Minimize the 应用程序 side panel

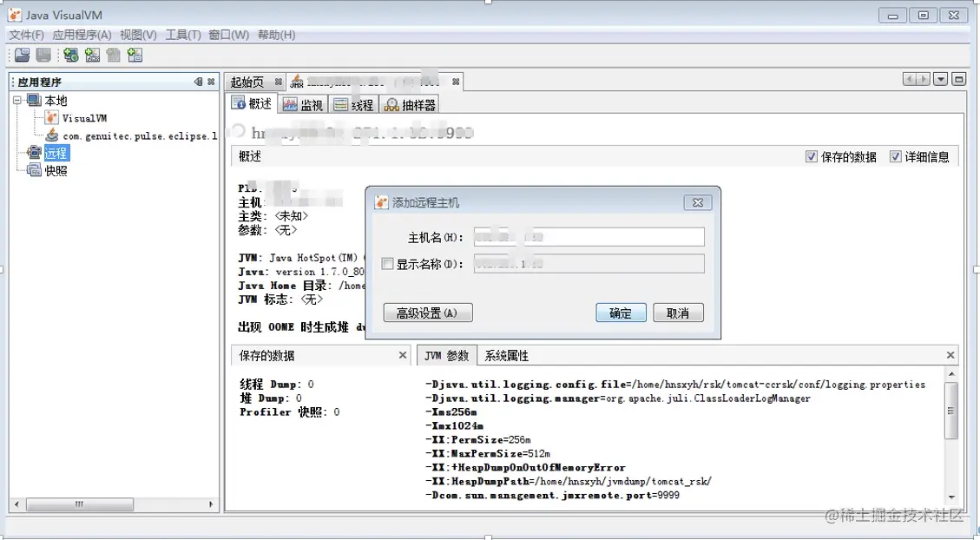point(199,82)
